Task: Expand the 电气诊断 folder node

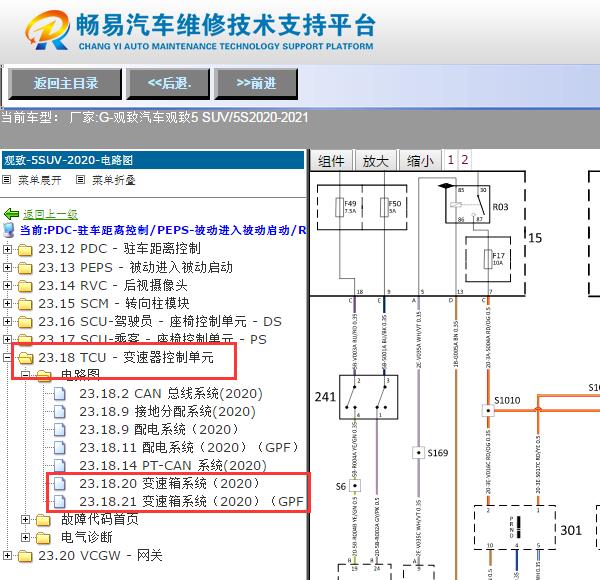Action: (25, 537)
